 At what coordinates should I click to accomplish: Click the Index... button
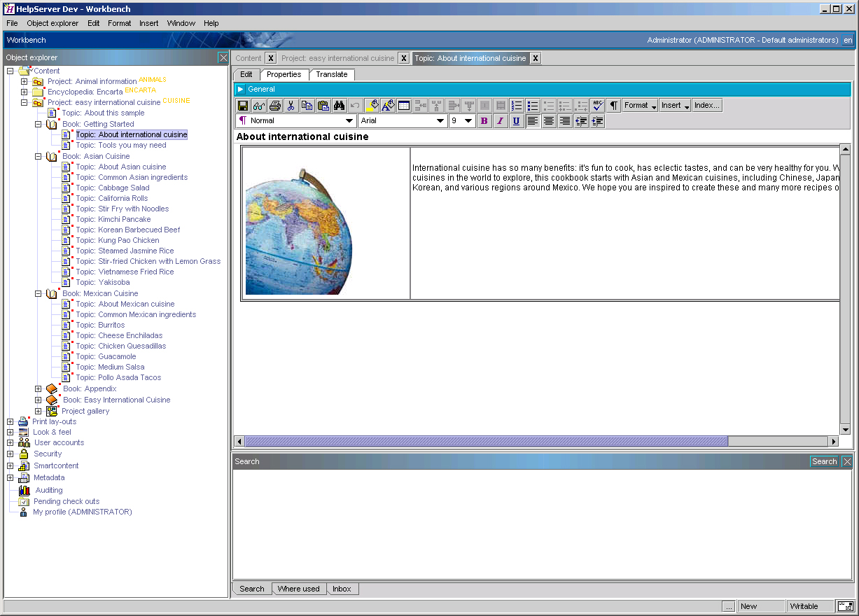[706, 106]
